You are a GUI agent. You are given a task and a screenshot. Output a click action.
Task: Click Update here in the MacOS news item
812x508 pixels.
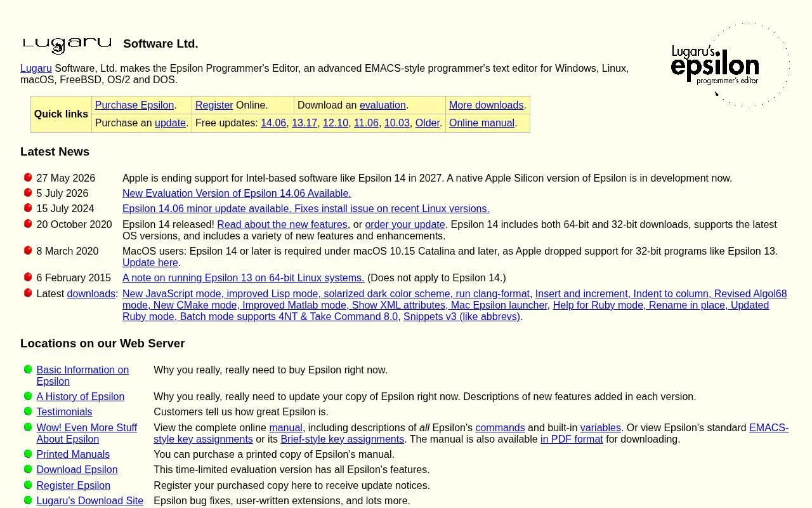[x=150, y=263]
